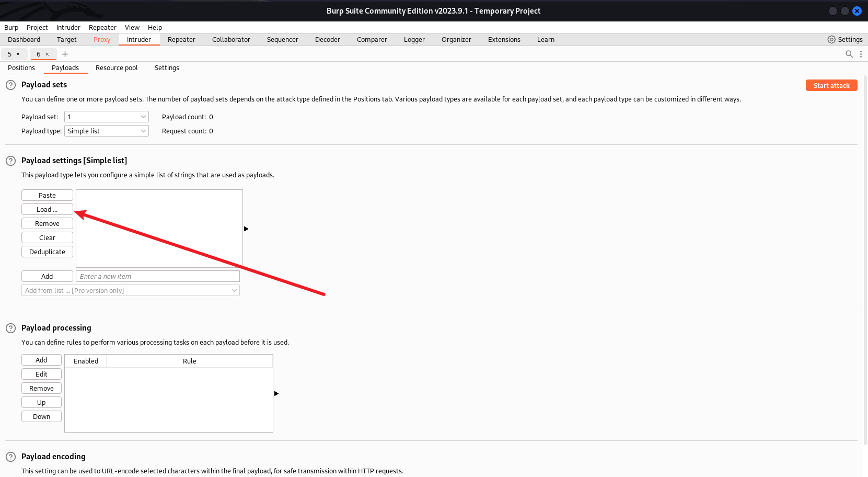Open the Project menu

pyautogui.click(x=37, y=27)
